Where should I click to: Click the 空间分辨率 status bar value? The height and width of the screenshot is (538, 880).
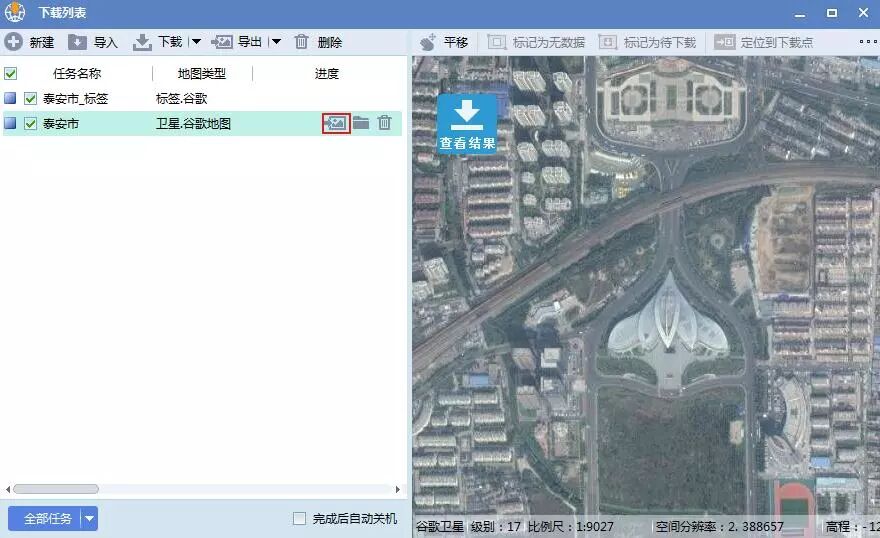719,527
